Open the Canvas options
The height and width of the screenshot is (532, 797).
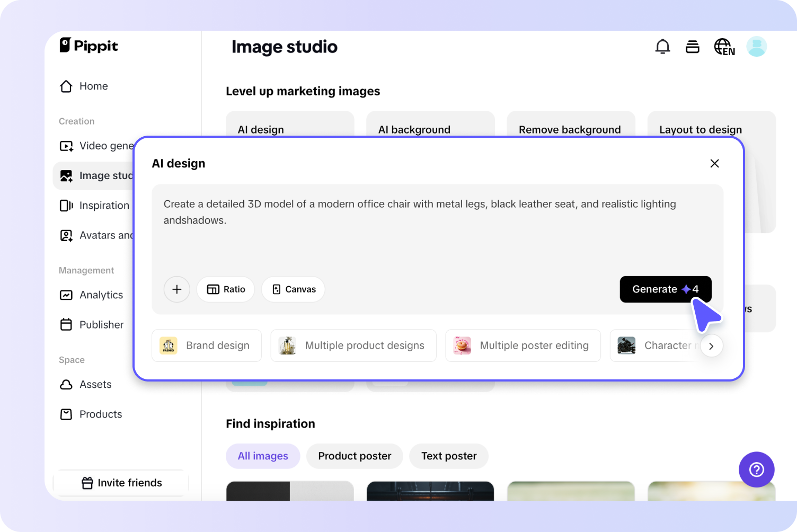coord(293,289)
